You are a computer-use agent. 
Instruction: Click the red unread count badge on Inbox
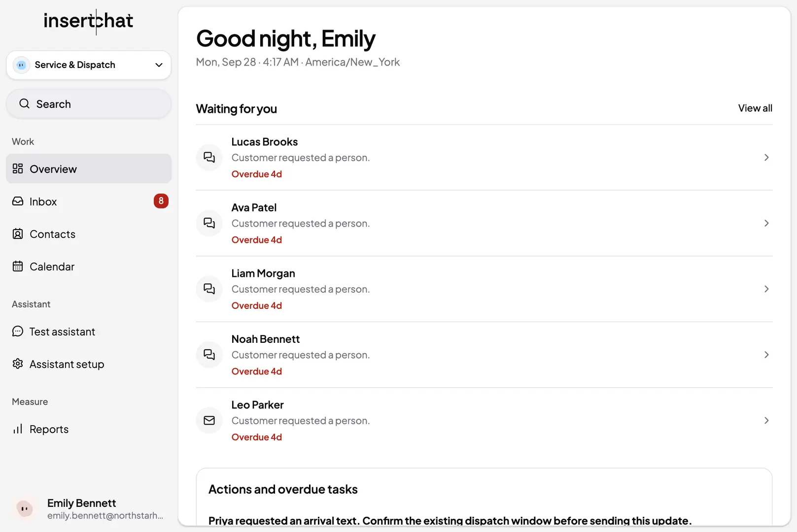coord(161,201)
